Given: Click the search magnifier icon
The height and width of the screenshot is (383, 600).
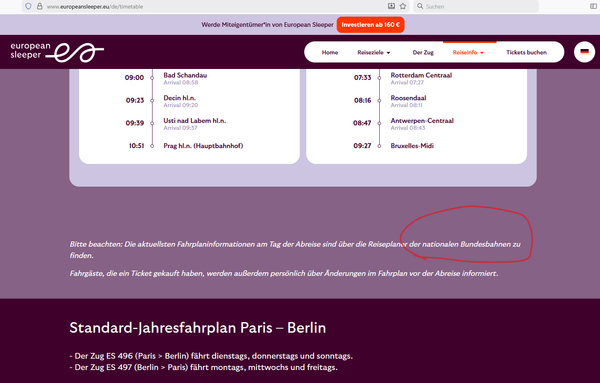Looking at the screenshot, I should coord(420,6).
